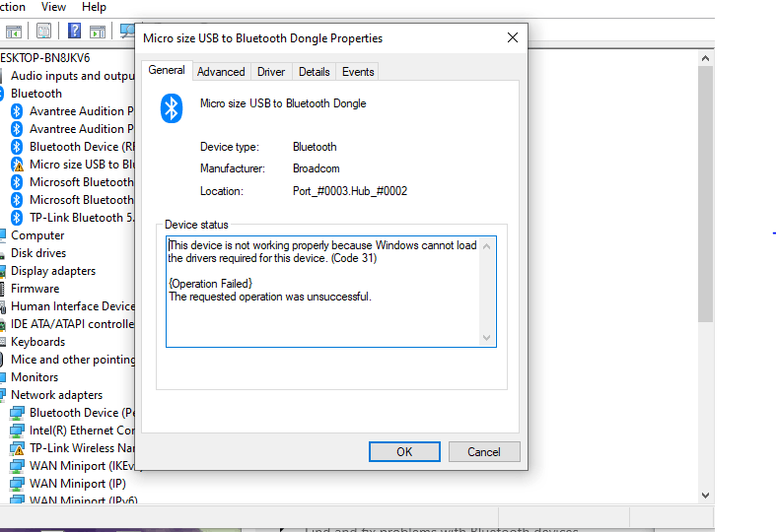Click the blue Help question mark toolbar icon
Screen dimensions: 776x532
click(73, 31)
